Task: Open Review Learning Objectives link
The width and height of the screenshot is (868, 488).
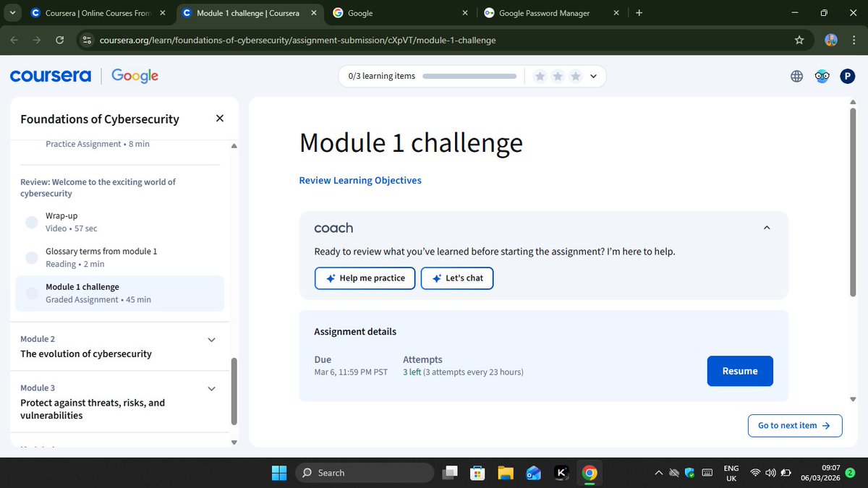Action: [360, 181]
